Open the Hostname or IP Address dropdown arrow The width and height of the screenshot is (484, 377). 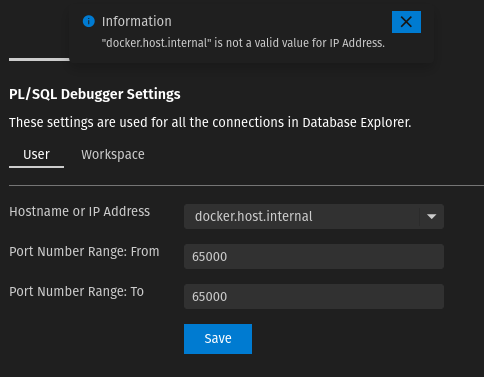431,217
